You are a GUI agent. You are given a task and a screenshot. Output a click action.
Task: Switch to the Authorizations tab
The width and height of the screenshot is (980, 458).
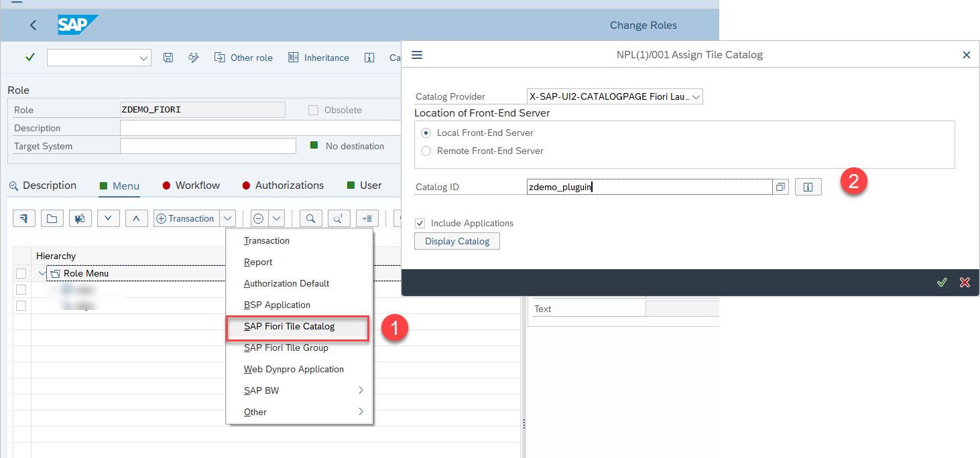(x=283, y=185)
